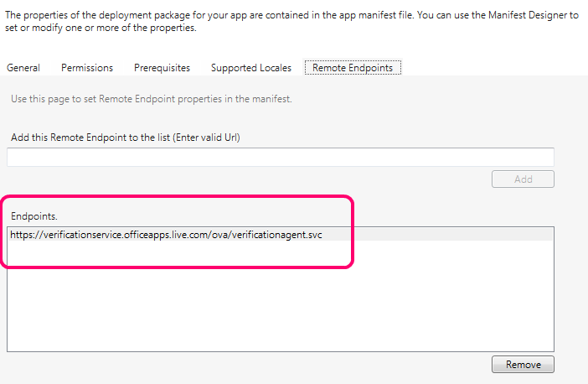Image resolution: width=588 pixels, height=384 pixels.
Task: Switch to the General tab
Action: click(23, 67)
